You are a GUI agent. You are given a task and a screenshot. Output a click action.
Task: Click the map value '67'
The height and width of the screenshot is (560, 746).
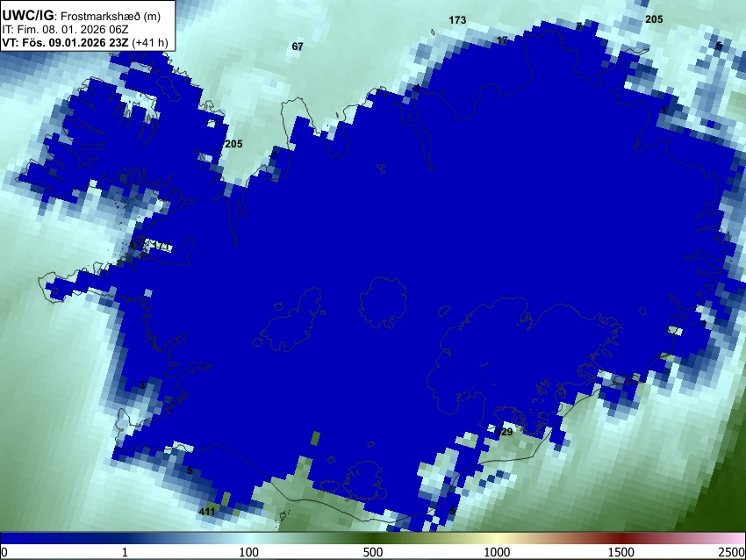(298, 47)
